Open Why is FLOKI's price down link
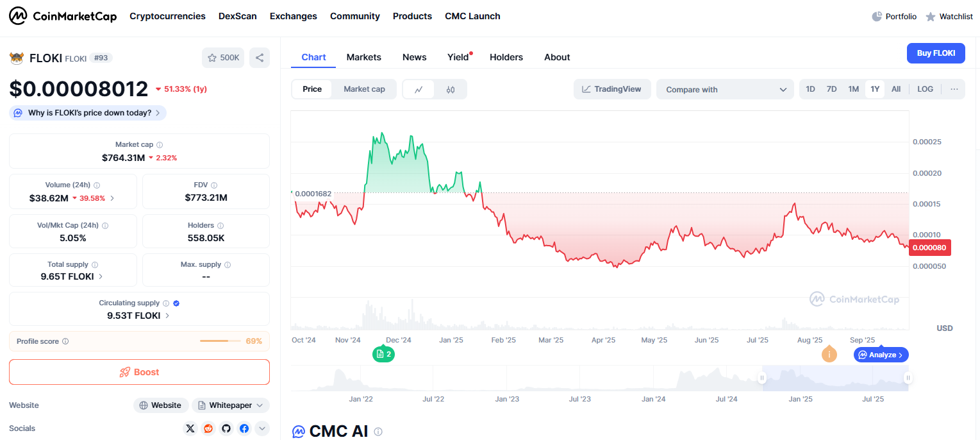Screen dimensions: 980x440 88,113
